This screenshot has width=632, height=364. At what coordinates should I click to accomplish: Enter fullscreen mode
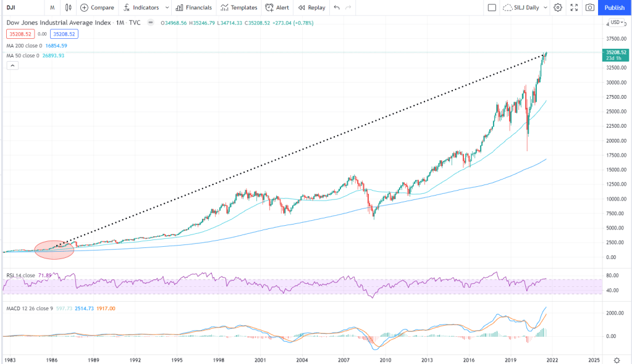point(574,7)
